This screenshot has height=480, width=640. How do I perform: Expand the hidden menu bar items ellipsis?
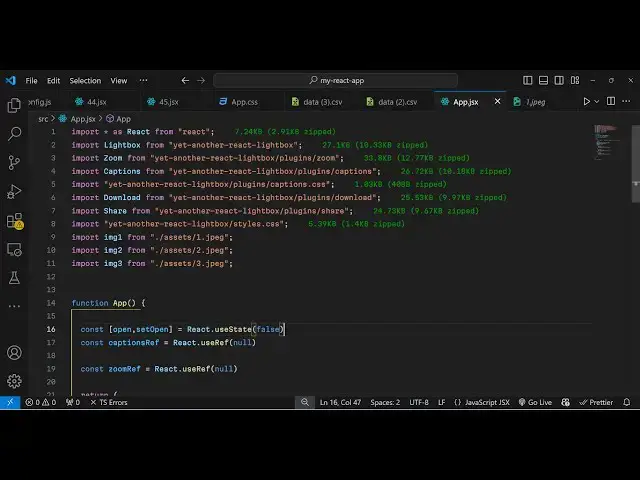(x=143, y=80)
